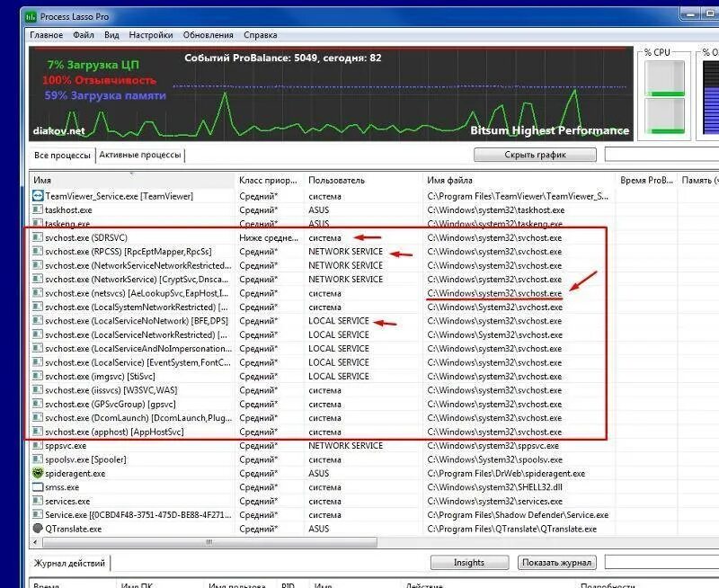
Task: Click the Process Lasso Pro title bar icon
Action: [31, 17]
